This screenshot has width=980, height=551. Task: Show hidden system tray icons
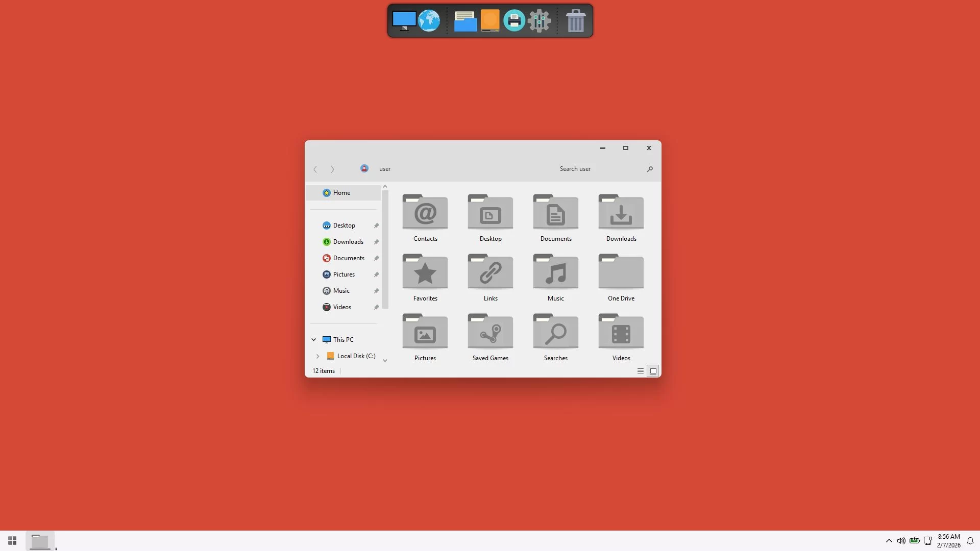(889, 541)
